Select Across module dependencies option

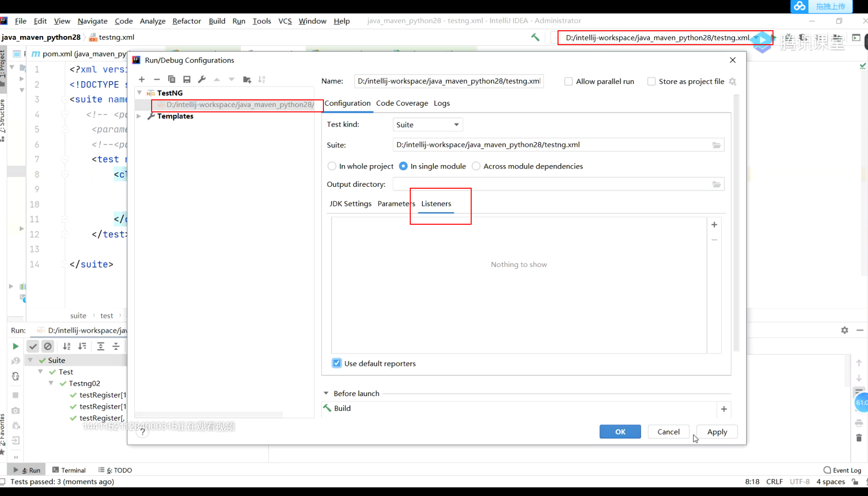[476, 166]
